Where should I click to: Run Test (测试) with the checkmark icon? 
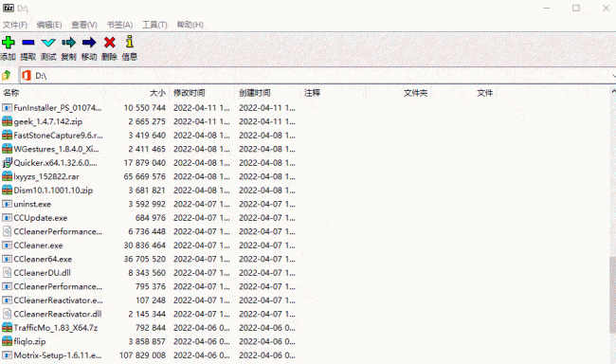[48, 43]
